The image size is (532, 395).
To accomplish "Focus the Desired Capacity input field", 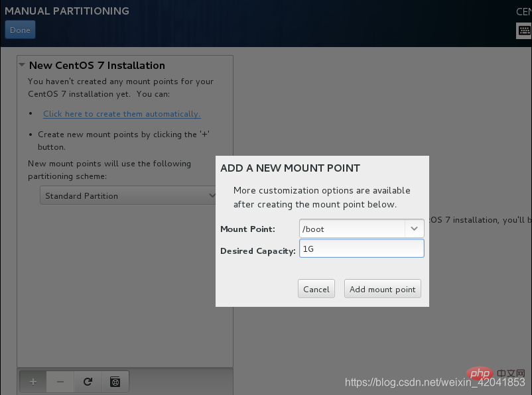I will click(362, 249).
